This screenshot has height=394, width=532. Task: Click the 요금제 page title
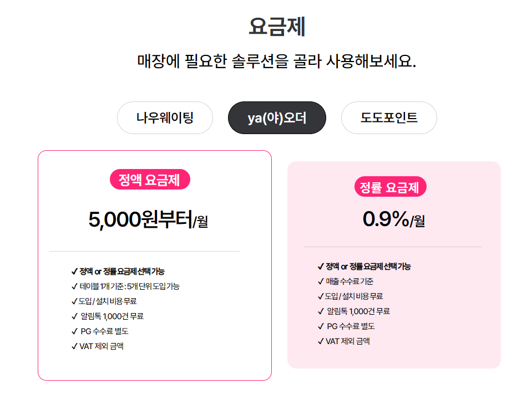click(277, 27)
